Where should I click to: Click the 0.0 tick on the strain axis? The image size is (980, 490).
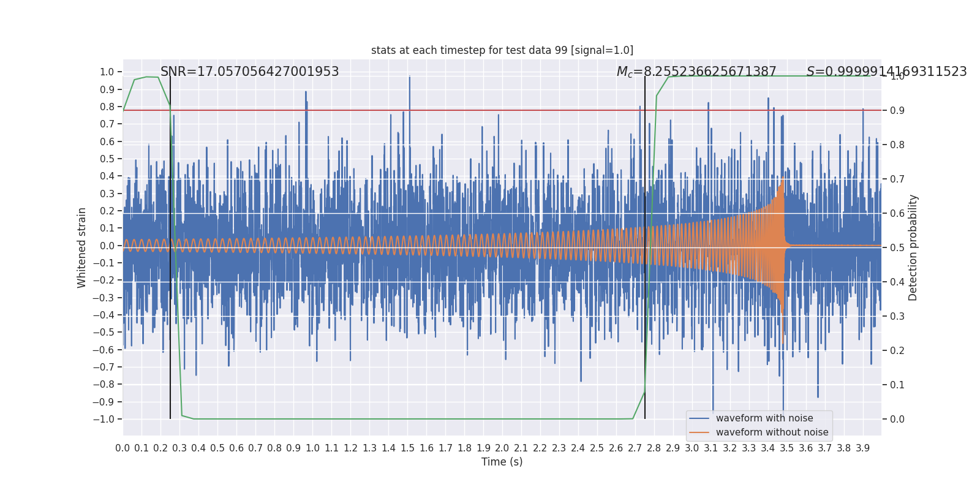[x=107, y=246]
